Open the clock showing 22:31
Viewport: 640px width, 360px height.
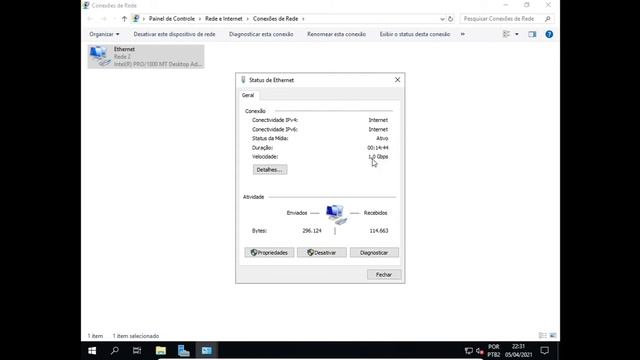518,351
